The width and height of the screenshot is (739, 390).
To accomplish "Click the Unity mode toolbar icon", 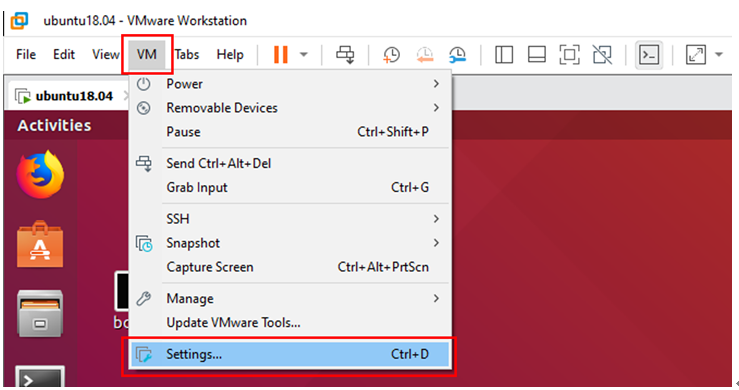I will tap(602, 55).
